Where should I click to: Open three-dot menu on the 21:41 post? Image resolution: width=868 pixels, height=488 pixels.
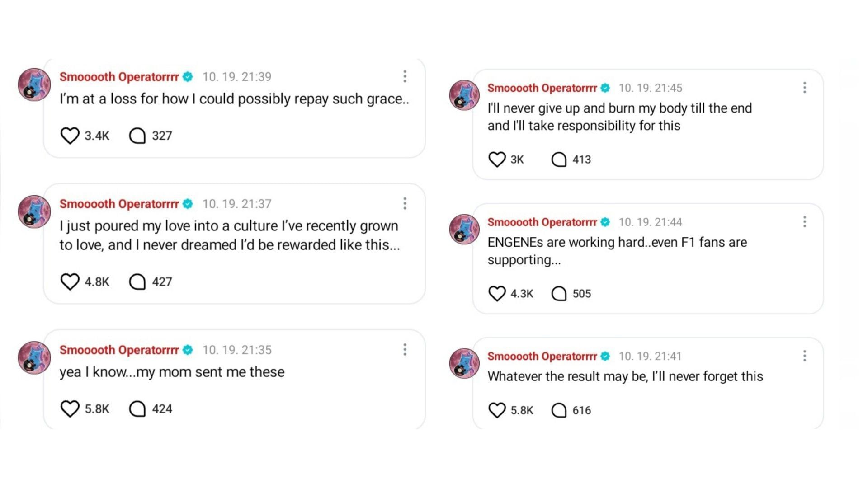(804, 356)
